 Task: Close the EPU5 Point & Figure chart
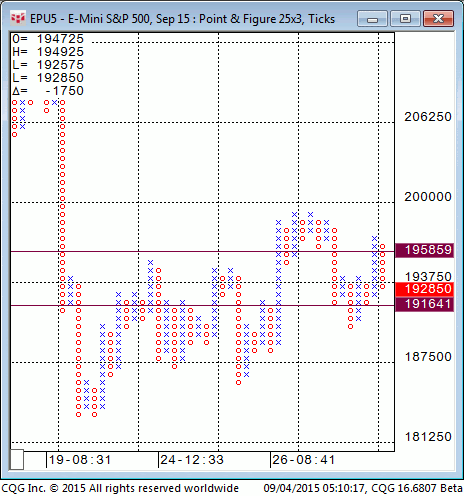[438, 19]
